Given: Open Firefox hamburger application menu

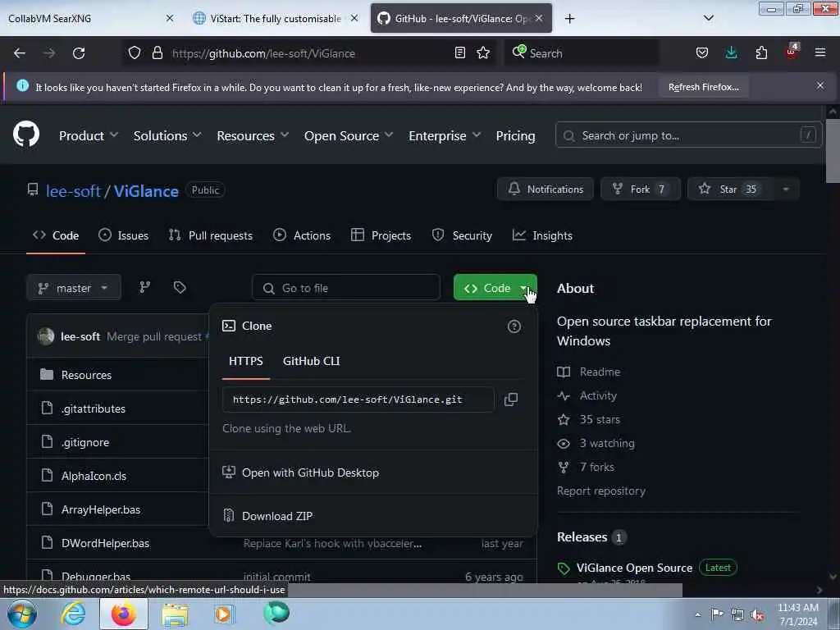Looking at the screenshot, I should coord(820,53).
